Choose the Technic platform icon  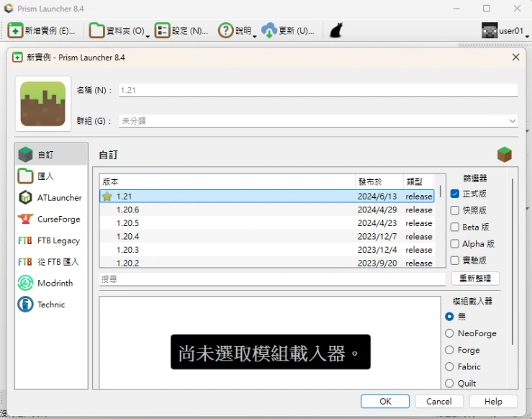26,305
